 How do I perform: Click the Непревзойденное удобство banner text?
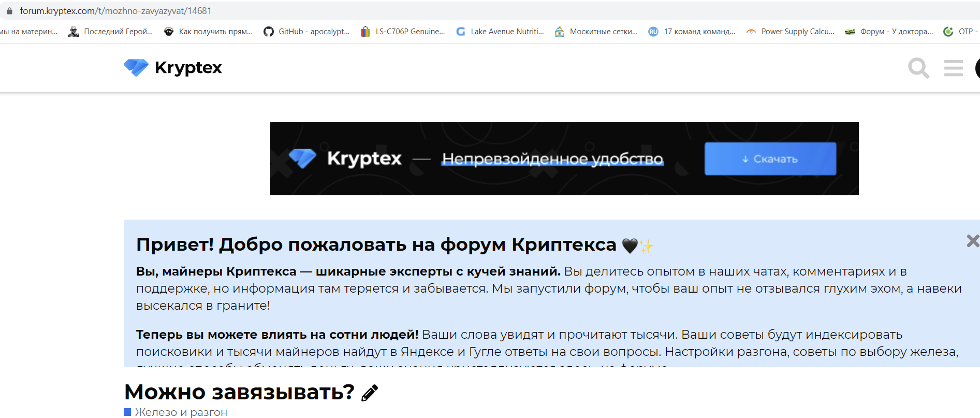pyautogui.click(x=552, y=159)
